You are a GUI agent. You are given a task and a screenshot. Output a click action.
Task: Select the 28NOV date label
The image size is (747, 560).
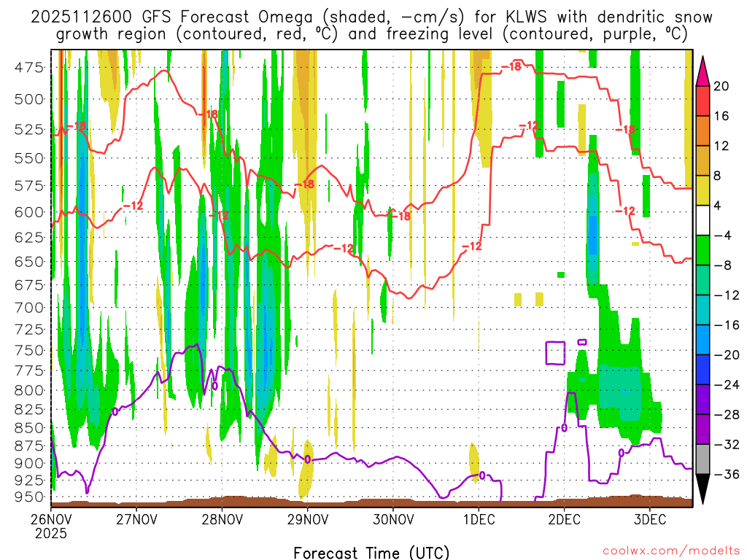pyautogui.click(x=222, y=518)
